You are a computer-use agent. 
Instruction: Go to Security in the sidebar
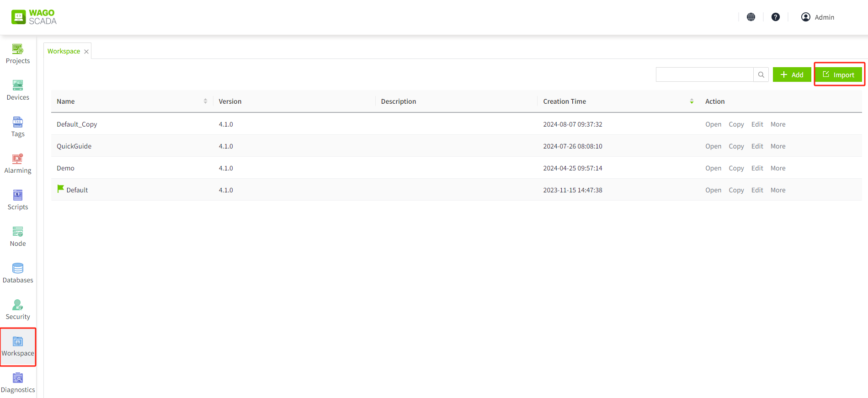[18, 305]
